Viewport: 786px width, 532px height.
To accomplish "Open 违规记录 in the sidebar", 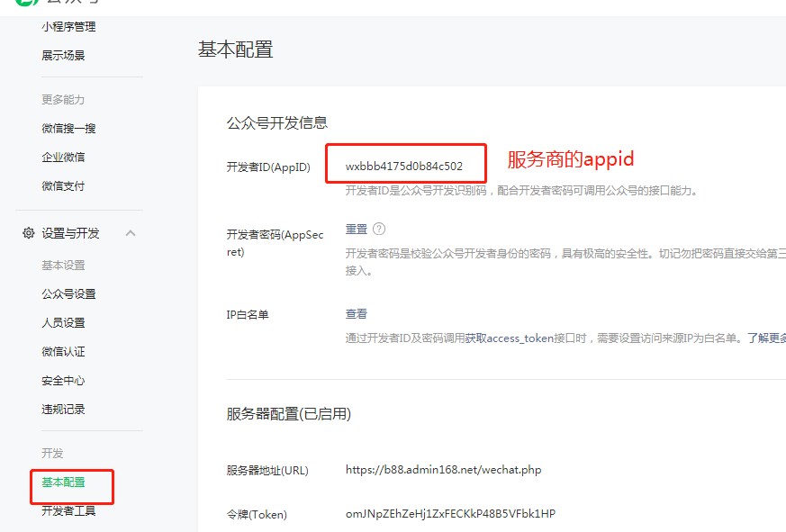I will point(63,410).
